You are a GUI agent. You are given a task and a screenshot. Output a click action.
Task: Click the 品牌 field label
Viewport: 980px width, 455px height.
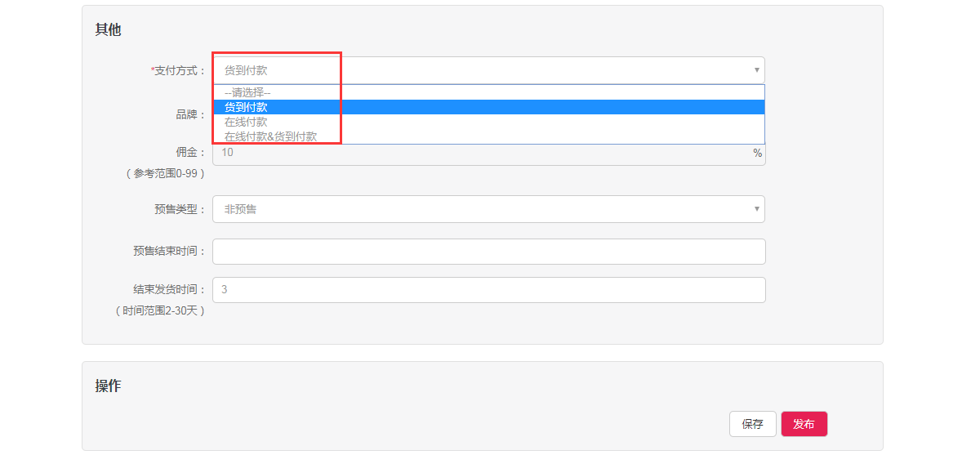191,115
